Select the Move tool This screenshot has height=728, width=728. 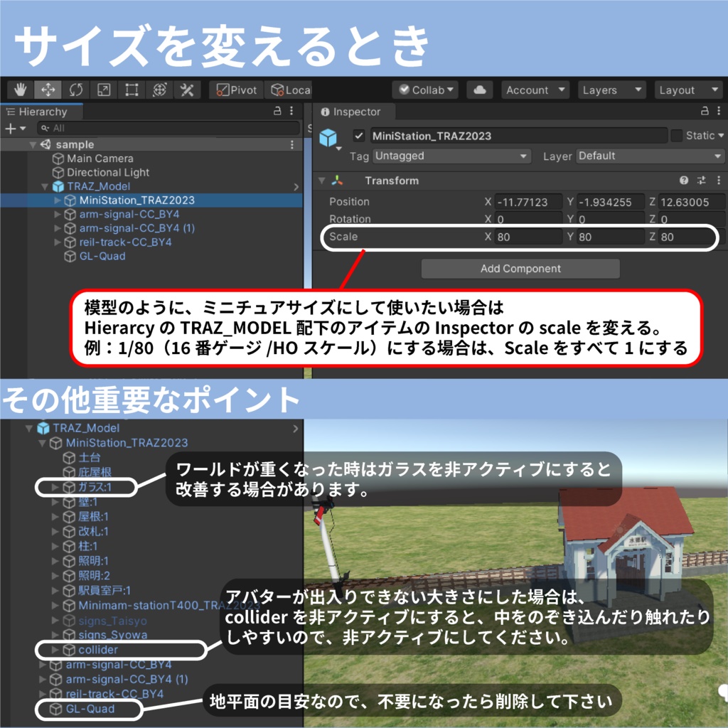pyautogui.click(x=48, y=90)
